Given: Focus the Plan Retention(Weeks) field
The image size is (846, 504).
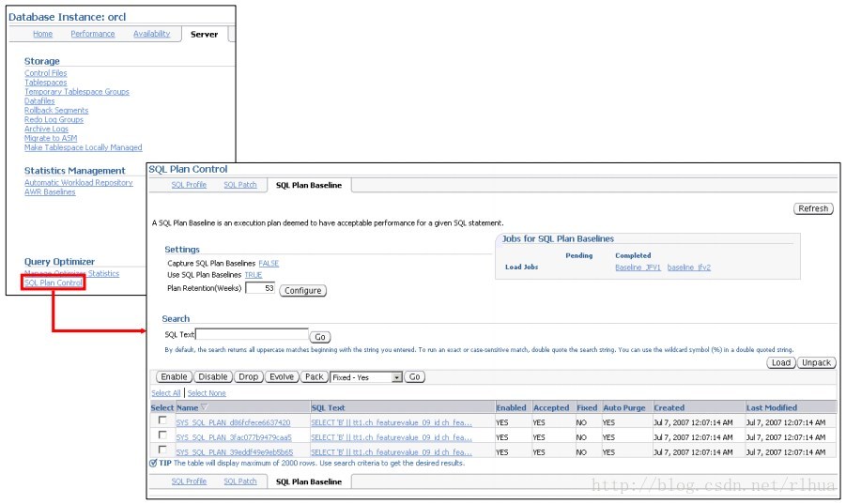Looking at the screenshot, I should (x=261, y=288).
